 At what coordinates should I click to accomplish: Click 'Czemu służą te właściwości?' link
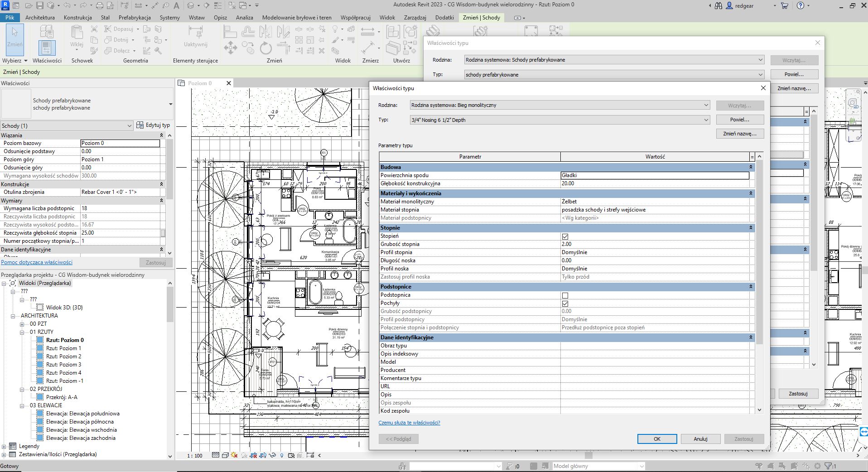coord(409,423)
